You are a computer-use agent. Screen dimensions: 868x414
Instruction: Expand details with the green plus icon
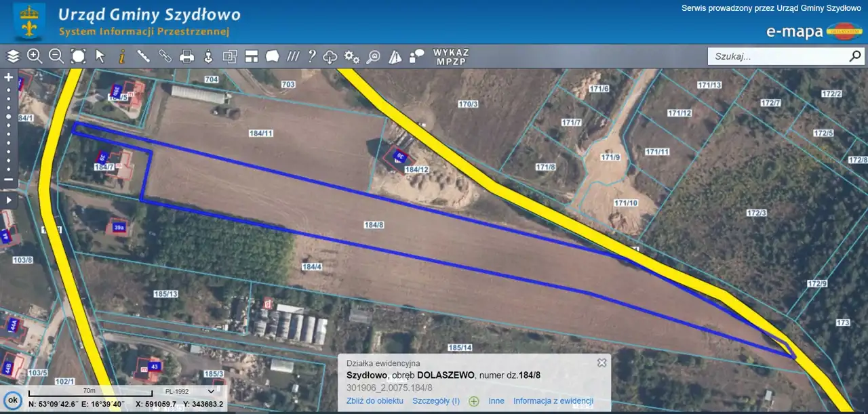tap(474, 401)
